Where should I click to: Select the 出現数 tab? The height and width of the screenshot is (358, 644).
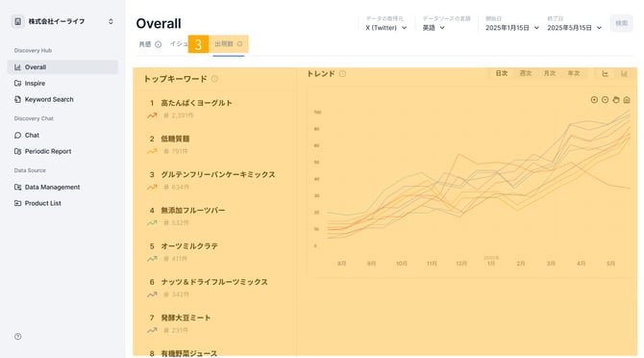pos(229,44)
